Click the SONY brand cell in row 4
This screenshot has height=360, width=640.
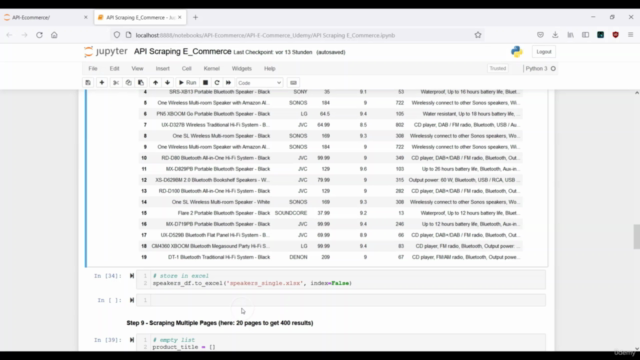pos(300,92)
